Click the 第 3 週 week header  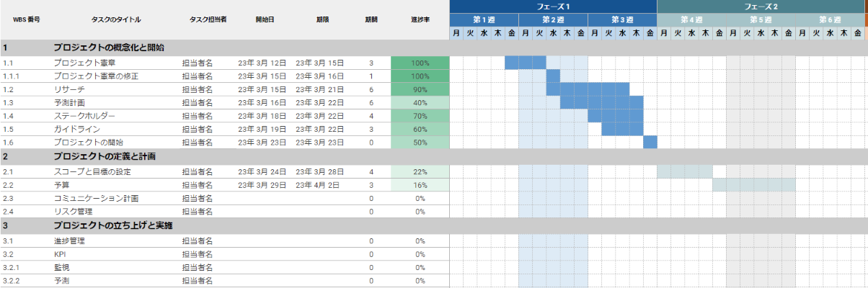[622, 19]
